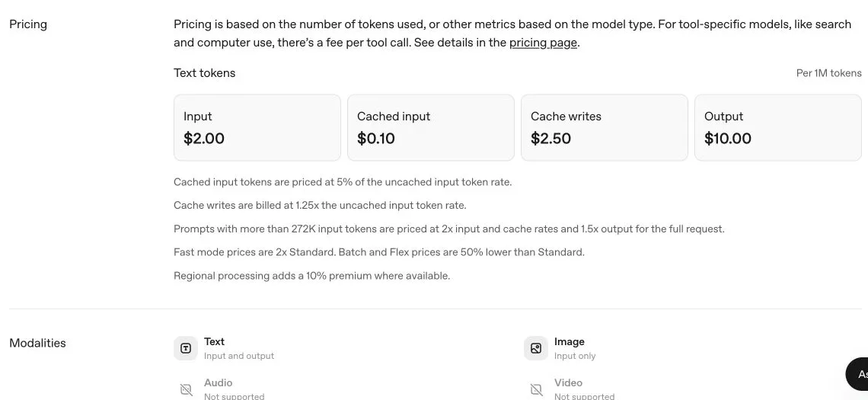Select the Output price card

pos(777,127)
